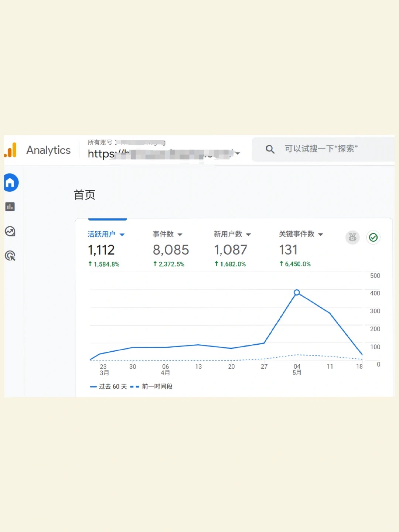This screenshot has width=399, height=532.
Task: Select the 事件数 8,085 metric tab
Action: (171, 249)
